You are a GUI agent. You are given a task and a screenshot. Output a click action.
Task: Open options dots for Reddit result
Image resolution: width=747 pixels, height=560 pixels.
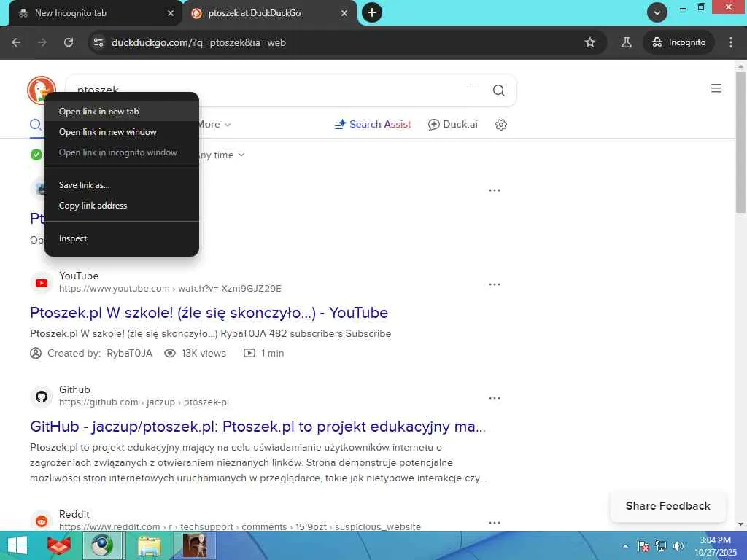495,522
